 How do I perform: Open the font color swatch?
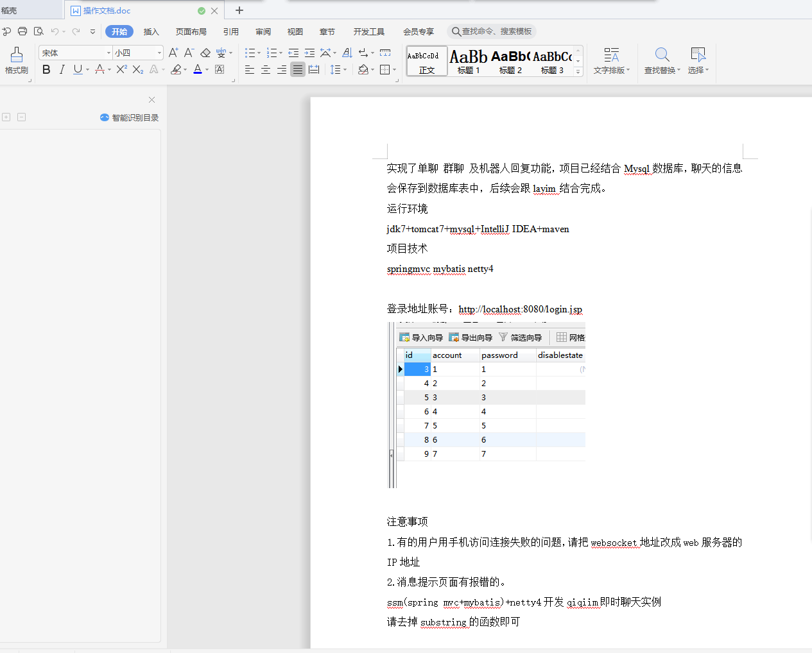[x=198, y=69]
